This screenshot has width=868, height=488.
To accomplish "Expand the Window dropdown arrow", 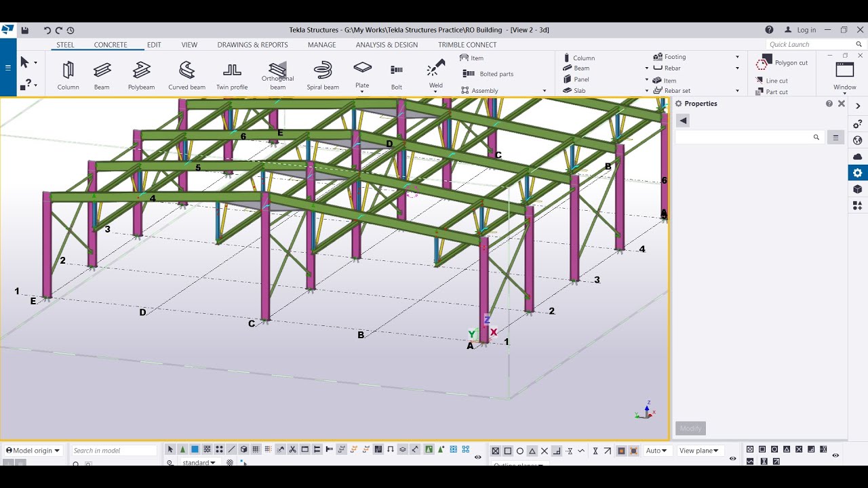I will pyautogui.click(x=844, y=94).
